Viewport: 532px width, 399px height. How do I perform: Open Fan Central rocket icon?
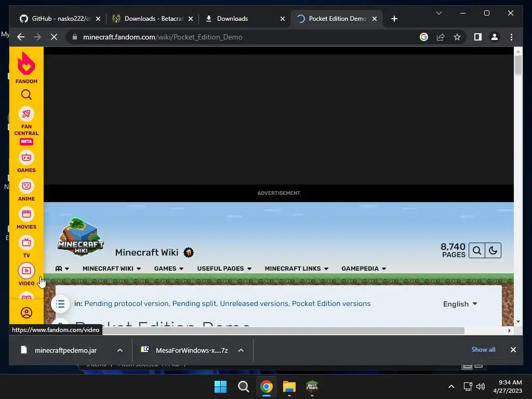tap(26, 114)
